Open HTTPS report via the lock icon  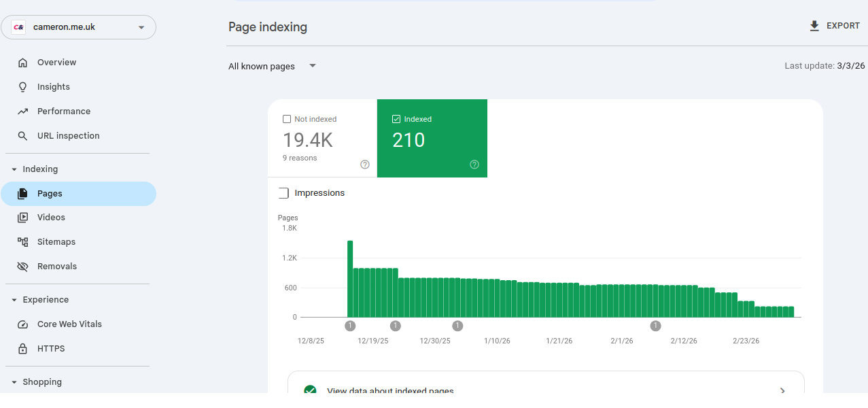pos(24,348)
